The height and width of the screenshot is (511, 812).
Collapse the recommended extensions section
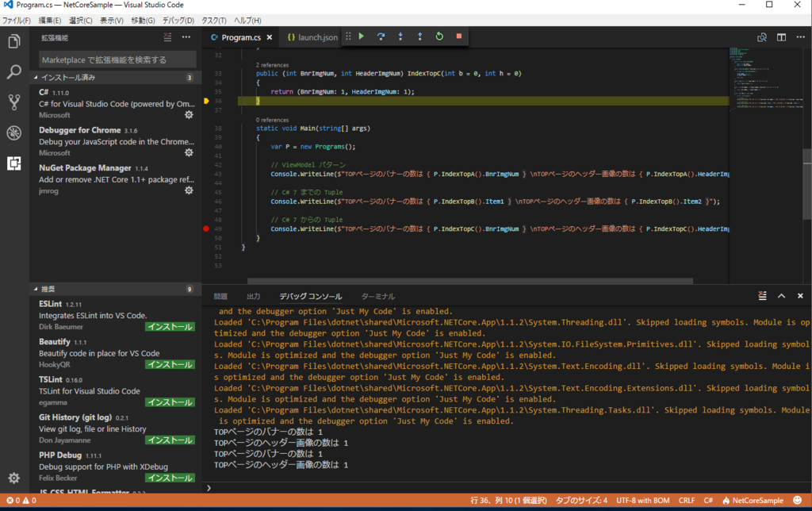tap(114, 289)
